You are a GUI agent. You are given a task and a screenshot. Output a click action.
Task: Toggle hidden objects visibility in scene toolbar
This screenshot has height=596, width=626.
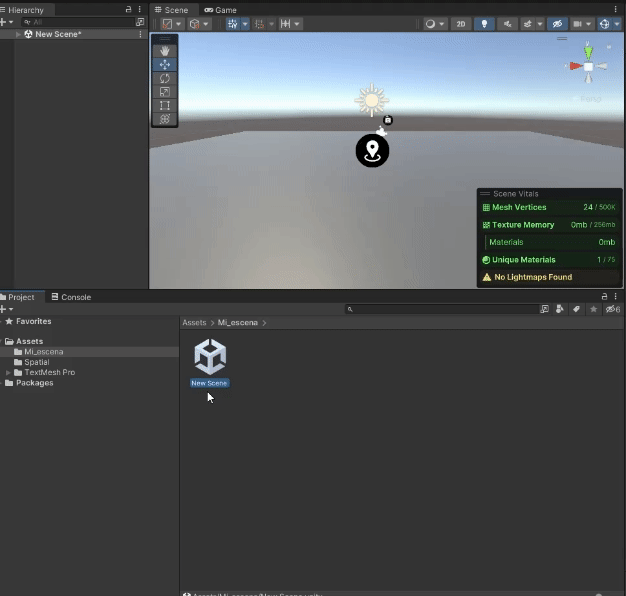point(558,24)
